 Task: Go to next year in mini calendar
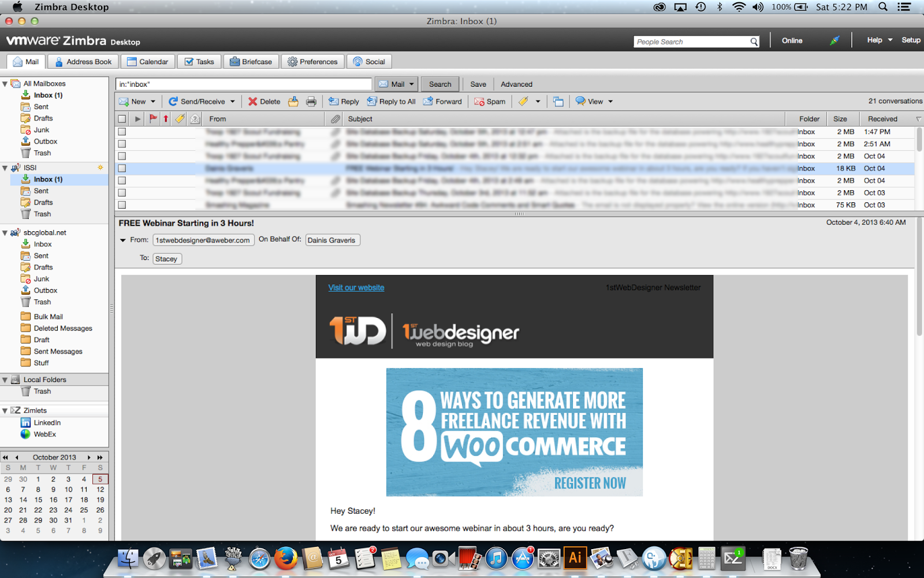pyautogui.click(x=100, y=457)
